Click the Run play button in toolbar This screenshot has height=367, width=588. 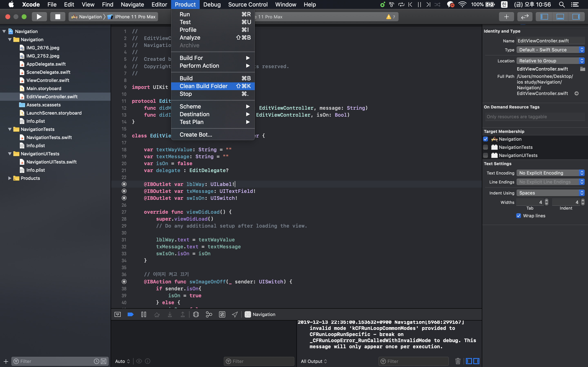[x=39, y=17]
